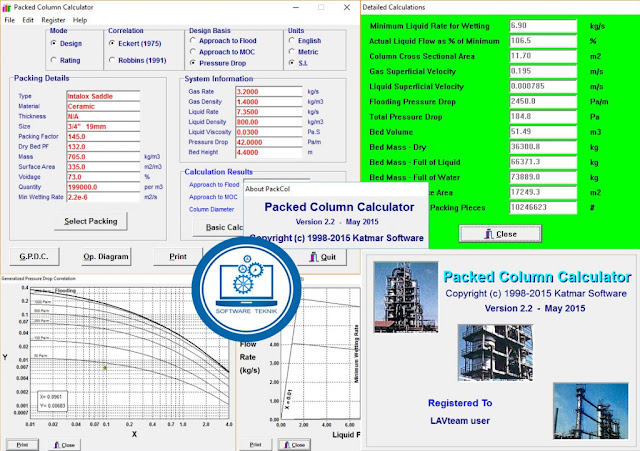Click the packing Type field Intalox Saddle

point(103,96)
